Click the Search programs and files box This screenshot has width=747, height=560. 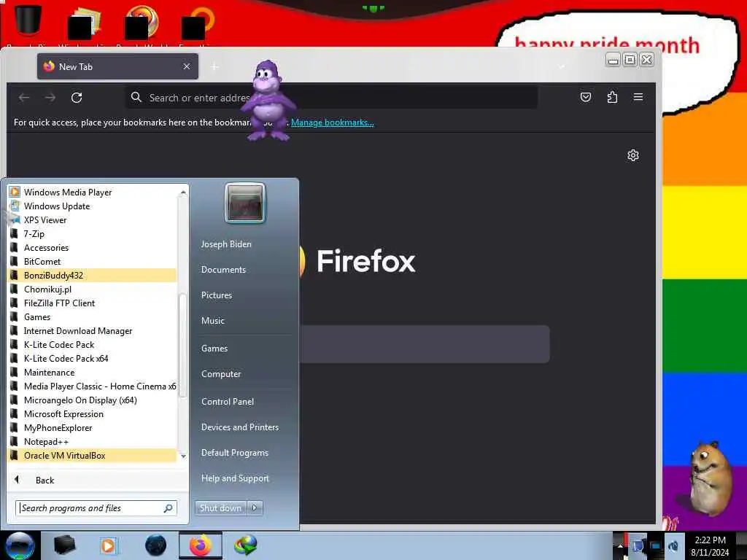coord(96,508)
